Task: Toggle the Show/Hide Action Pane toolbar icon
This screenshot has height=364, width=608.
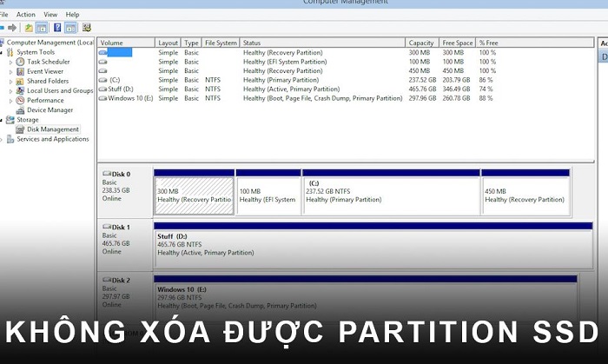Action: pyautogui.click(x=70, y=28)
